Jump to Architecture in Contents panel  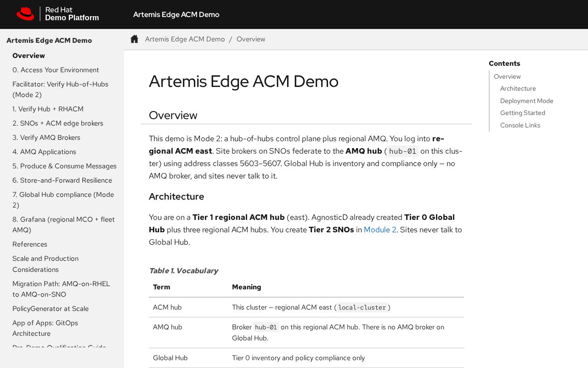518,88
